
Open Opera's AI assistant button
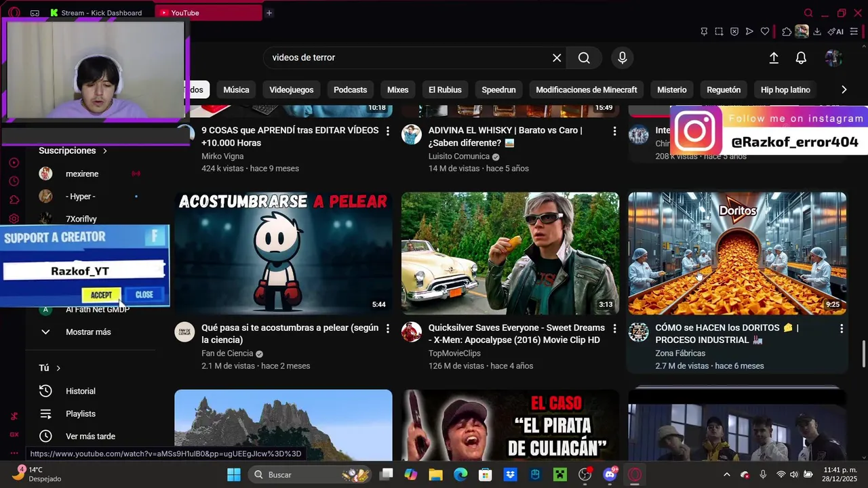point(835,31)
